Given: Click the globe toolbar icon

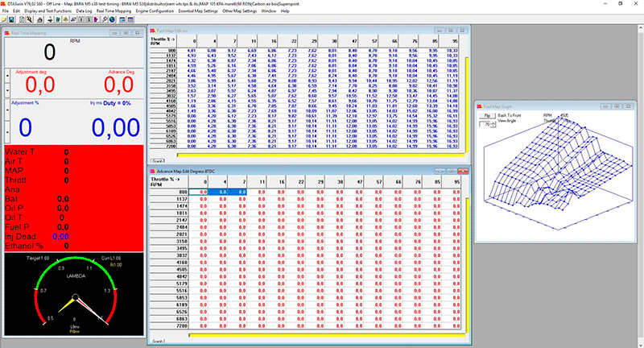Looking at the screenshot, I should (112, 19).
